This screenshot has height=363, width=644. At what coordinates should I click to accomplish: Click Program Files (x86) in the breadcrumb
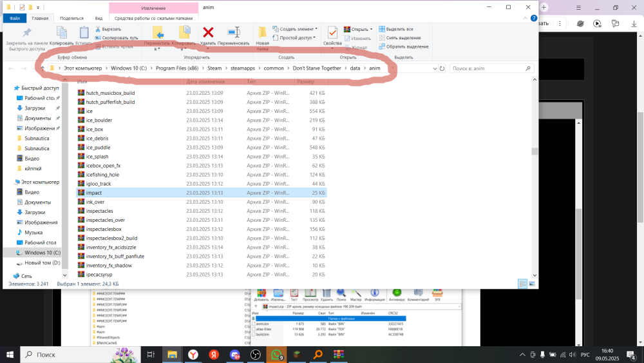(177, 68)
